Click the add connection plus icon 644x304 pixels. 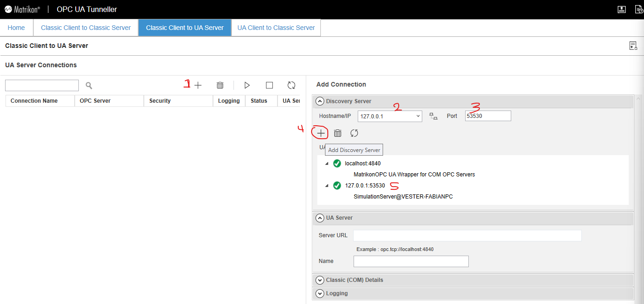198,85
